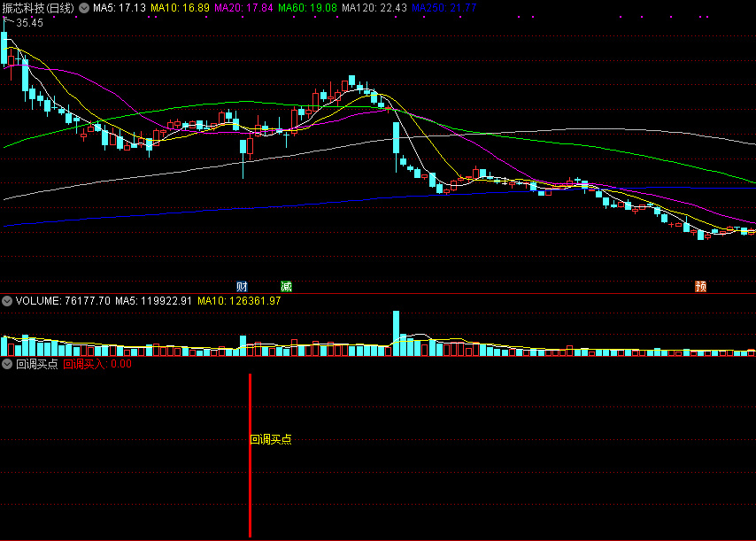Click the 减 shareholding reduction marker
The image size is (756, 541).
click(x=287, y=287)
